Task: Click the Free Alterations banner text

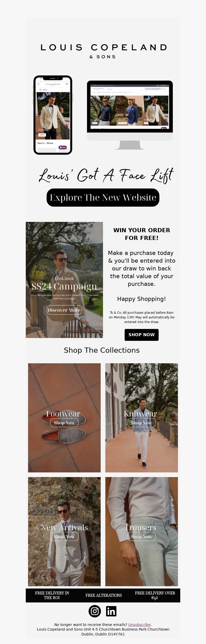Action: [x=104, y=595]
